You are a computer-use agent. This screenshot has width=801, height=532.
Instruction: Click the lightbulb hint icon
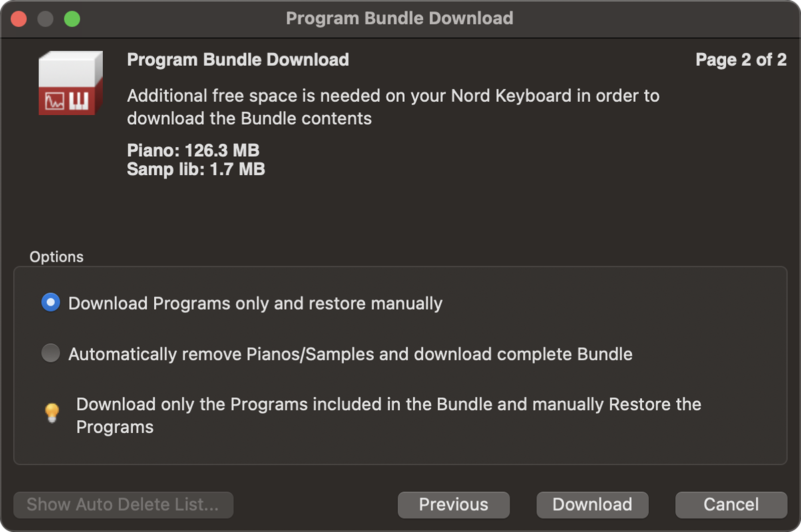[x=52, y=413]
